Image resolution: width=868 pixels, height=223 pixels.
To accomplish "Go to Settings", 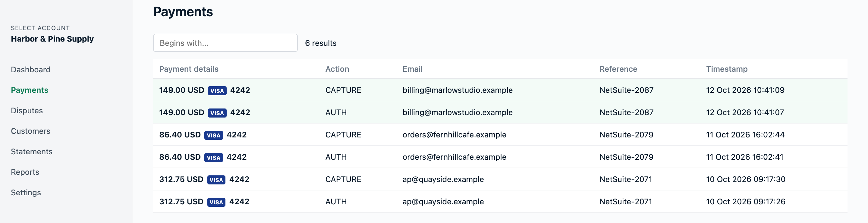I will pyautogui.click(x=26, y=193).
